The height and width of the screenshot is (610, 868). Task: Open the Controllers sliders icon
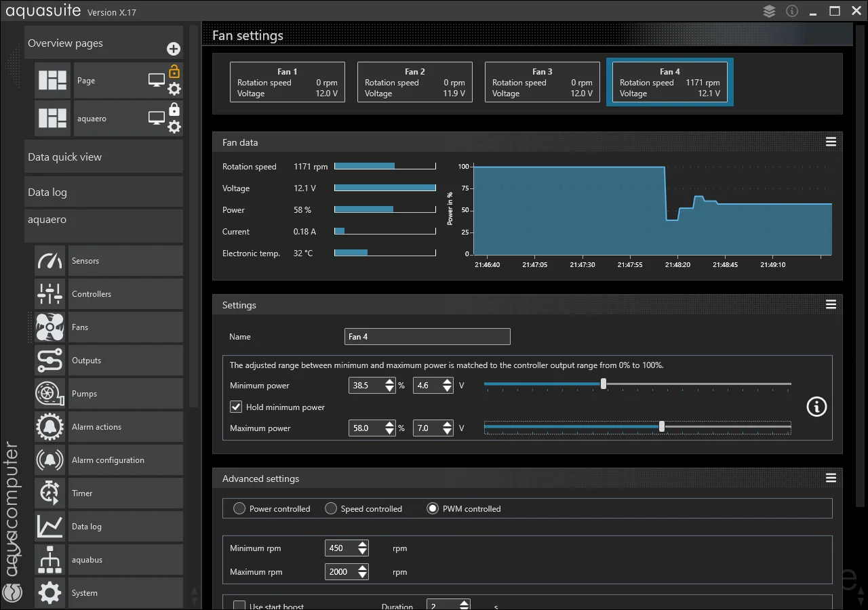pos(50,294)
